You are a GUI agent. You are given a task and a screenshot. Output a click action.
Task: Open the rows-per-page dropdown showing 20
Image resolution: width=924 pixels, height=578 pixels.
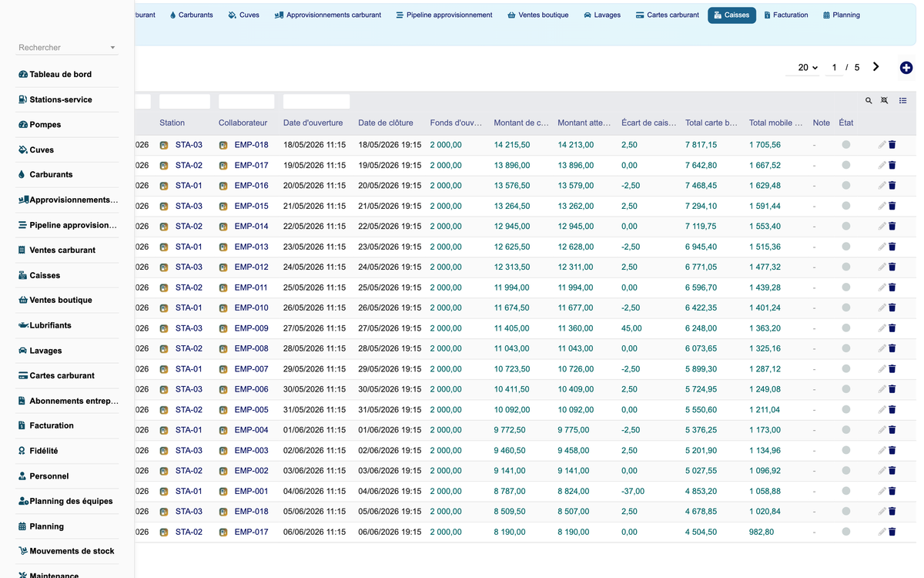coord(802,68)
